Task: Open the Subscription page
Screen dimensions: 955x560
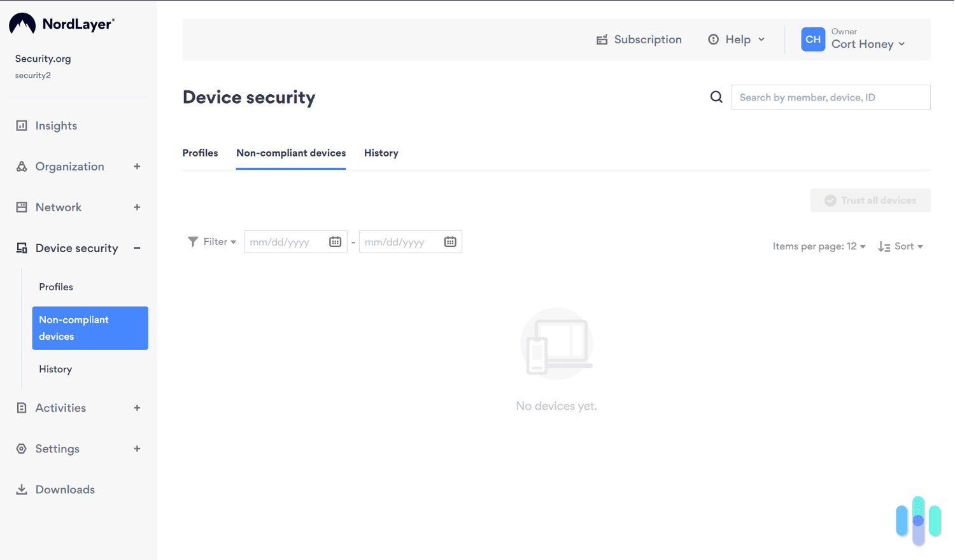Action: pyautogui.click(x=639, y=39)
